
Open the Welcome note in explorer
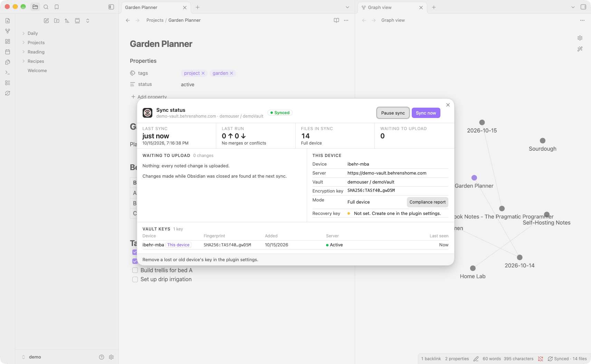(37, 71)
